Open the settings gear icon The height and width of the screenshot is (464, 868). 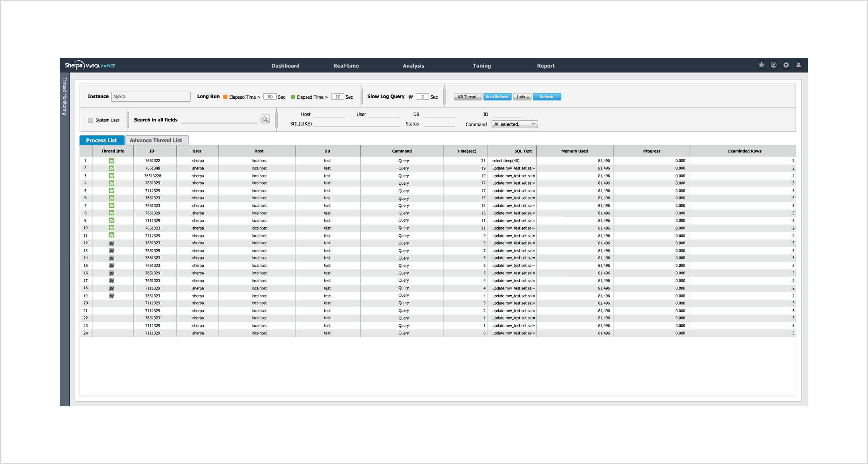tap(786, 65)
